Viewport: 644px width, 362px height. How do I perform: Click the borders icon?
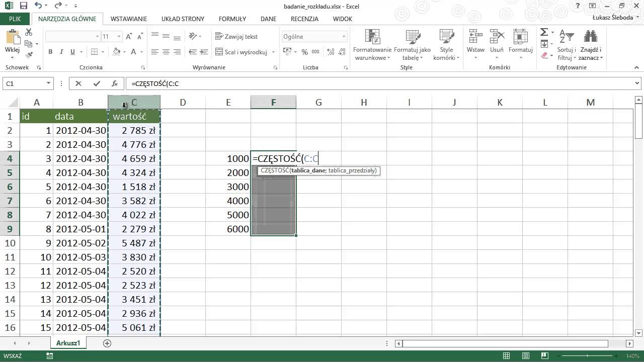click(x=94, y=52)
